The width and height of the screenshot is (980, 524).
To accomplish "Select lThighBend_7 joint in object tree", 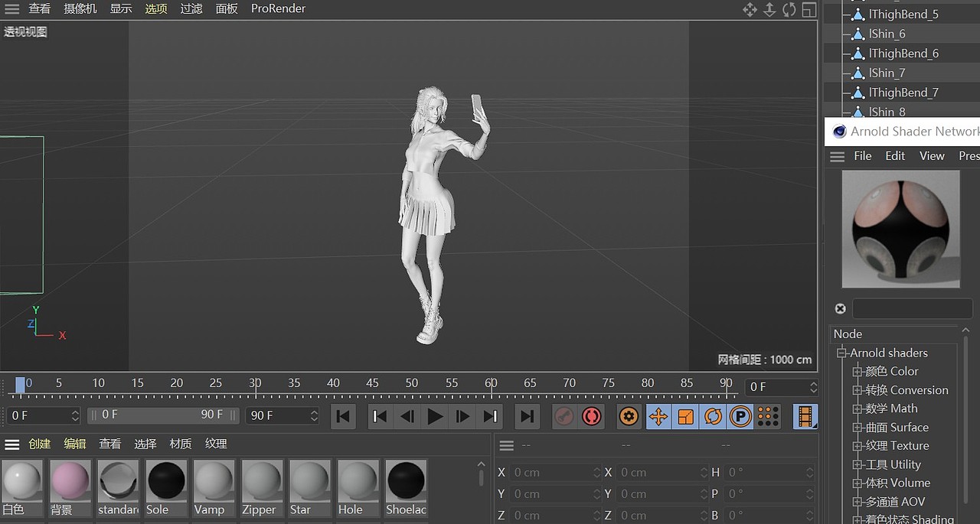I will (x=902, y=93).
